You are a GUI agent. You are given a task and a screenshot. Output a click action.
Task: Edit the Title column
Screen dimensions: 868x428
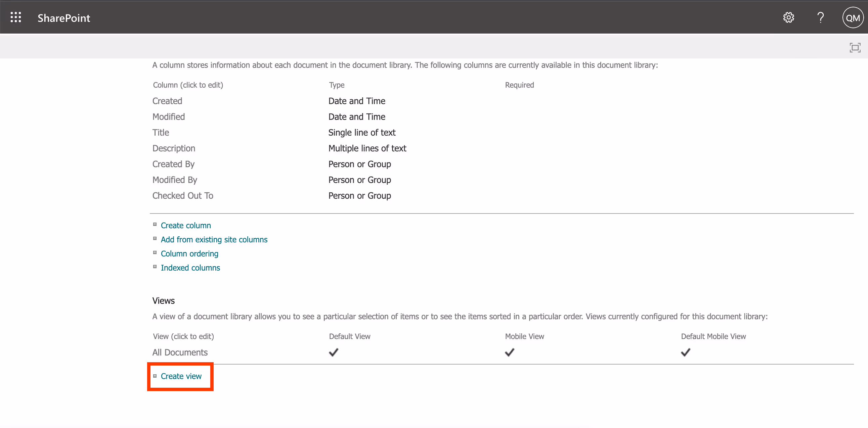pos(161,133)
